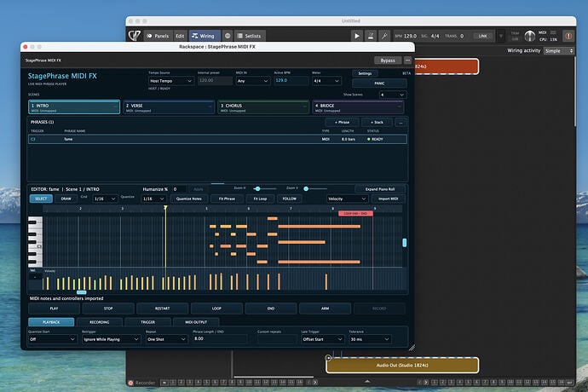Click the trim gain knob
The width and height of the screenshot is (588, 392).
529,36
